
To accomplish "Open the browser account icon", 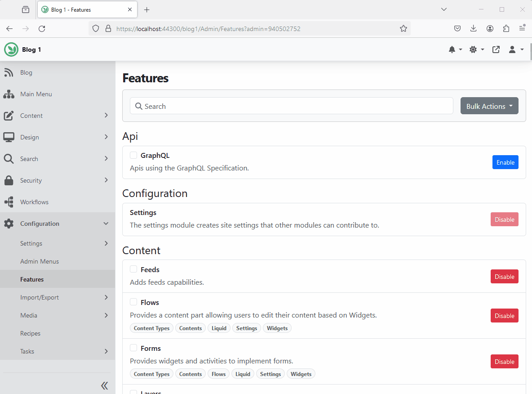I will click(490, 28).
